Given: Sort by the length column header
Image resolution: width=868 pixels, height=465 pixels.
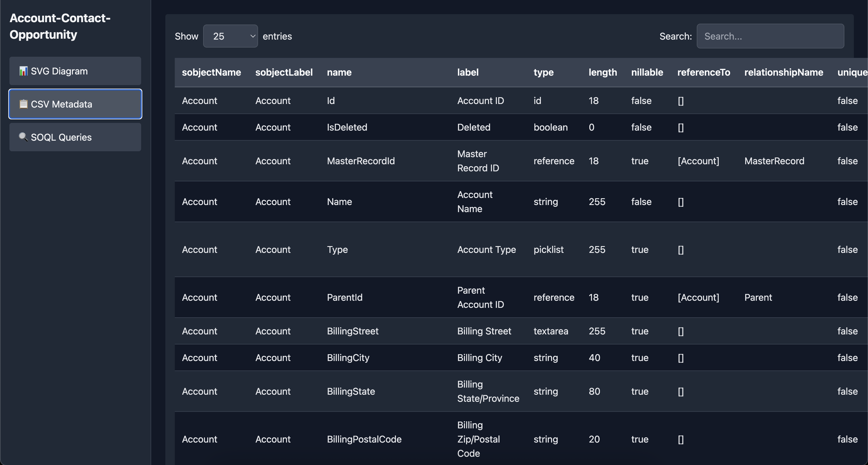Looking at the screenshot, I should [x=603, y=72].
